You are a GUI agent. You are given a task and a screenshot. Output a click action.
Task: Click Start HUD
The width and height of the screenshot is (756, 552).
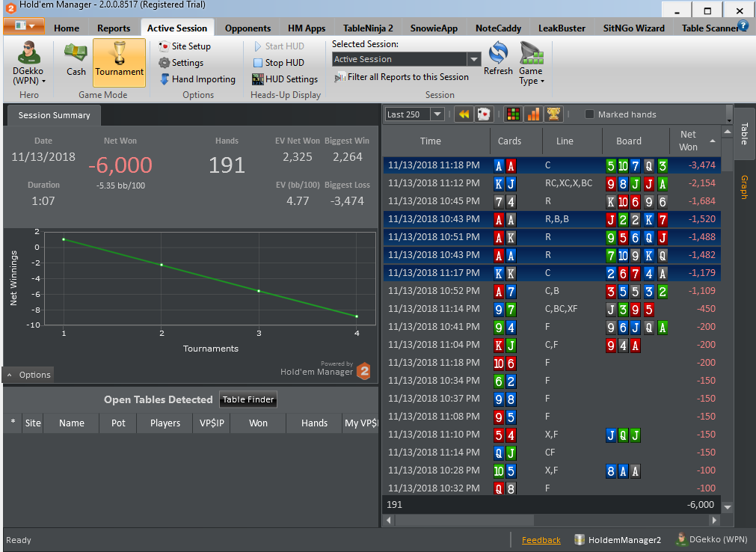[x=279, y=46]
